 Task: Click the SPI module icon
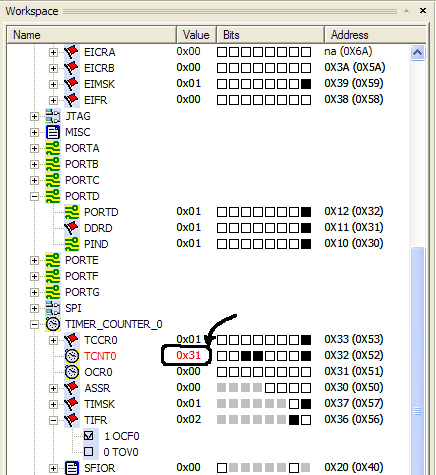coord(53,308)
